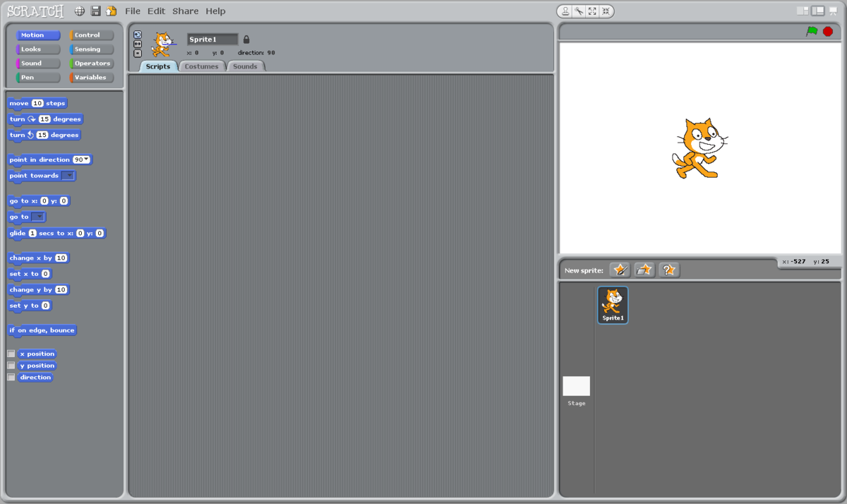Screen dimensions: 847x504
Task: Set sprite rotation style to don't rotate
Action: pyautogui.click(x=138, y=53)
